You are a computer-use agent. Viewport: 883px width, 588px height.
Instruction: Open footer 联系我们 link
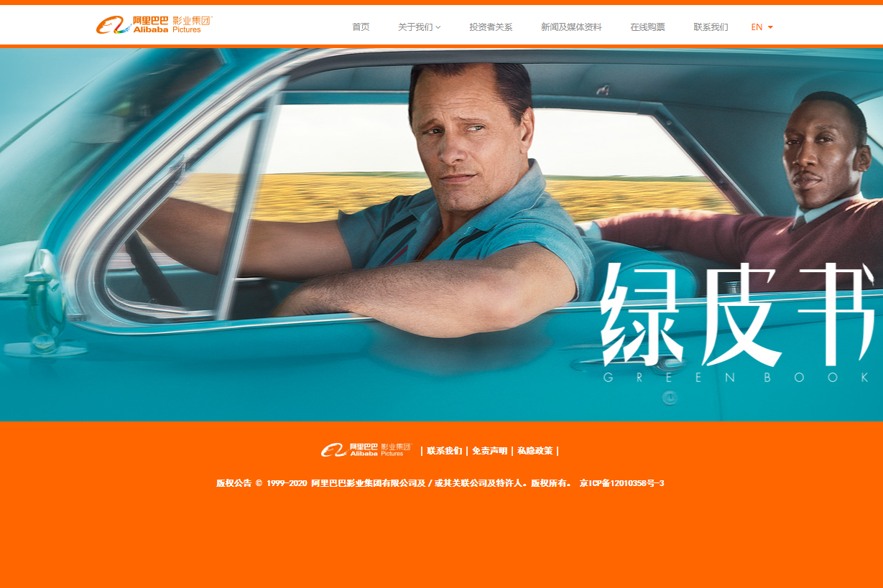click(x=445, y=451)
